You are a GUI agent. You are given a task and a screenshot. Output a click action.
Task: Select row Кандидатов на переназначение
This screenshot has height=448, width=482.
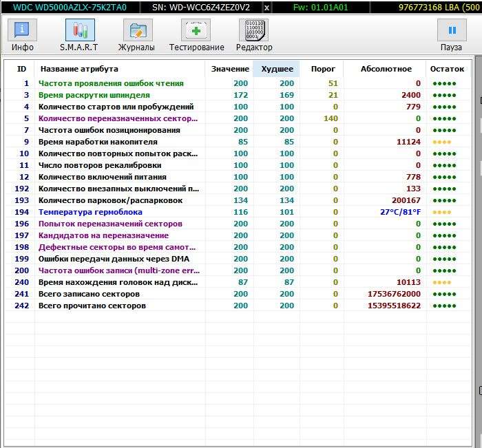click(238, 235)
